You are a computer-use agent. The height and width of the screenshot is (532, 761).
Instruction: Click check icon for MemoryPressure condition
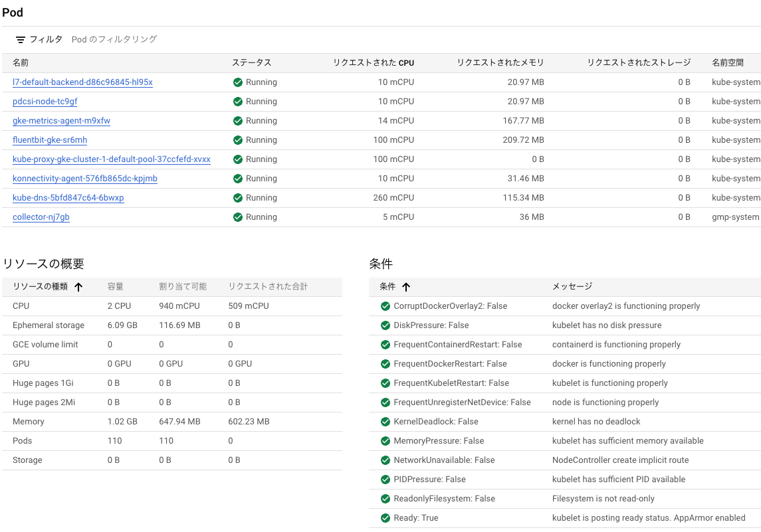[385, 441]
